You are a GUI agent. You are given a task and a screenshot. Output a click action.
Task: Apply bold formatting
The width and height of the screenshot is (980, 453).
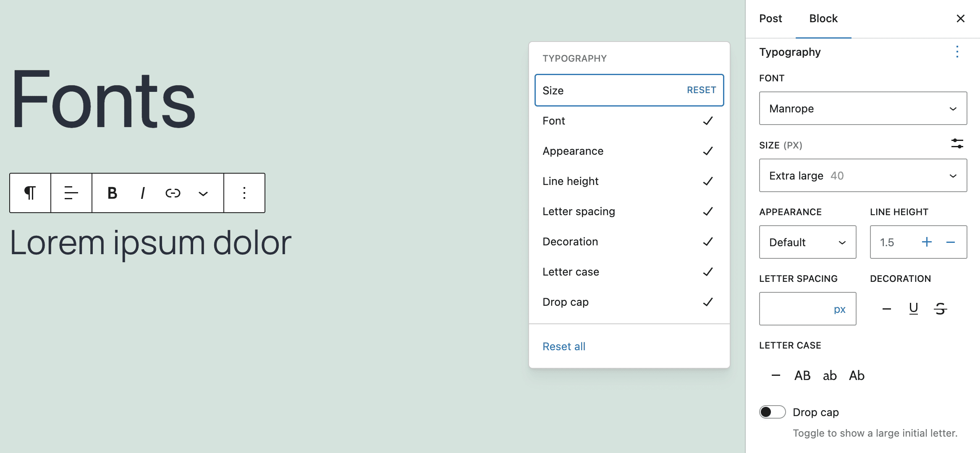click(x=111, y=193)
